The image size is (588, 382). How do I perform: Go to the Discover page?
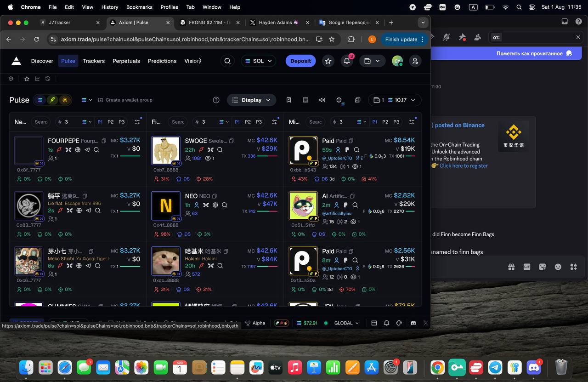(42, 61)
